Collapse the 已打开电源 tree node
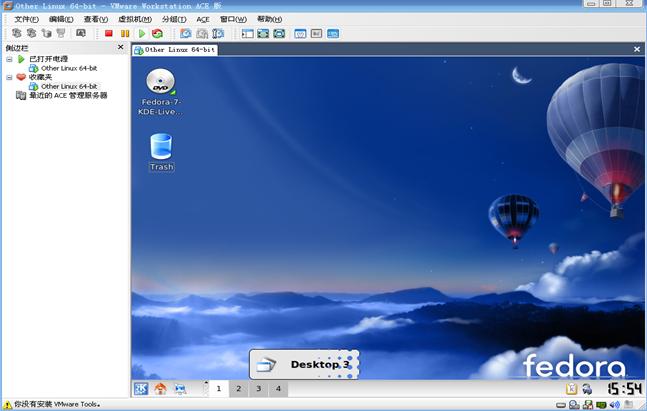The image size is (647, 411). (x=9, y=59)
